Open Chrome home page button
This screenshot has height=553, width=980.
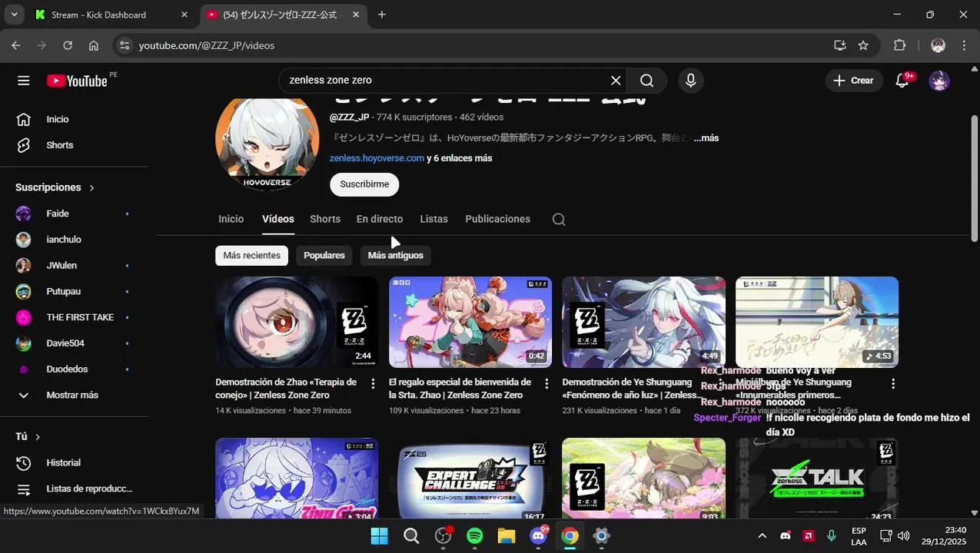(x=94, y=45)
